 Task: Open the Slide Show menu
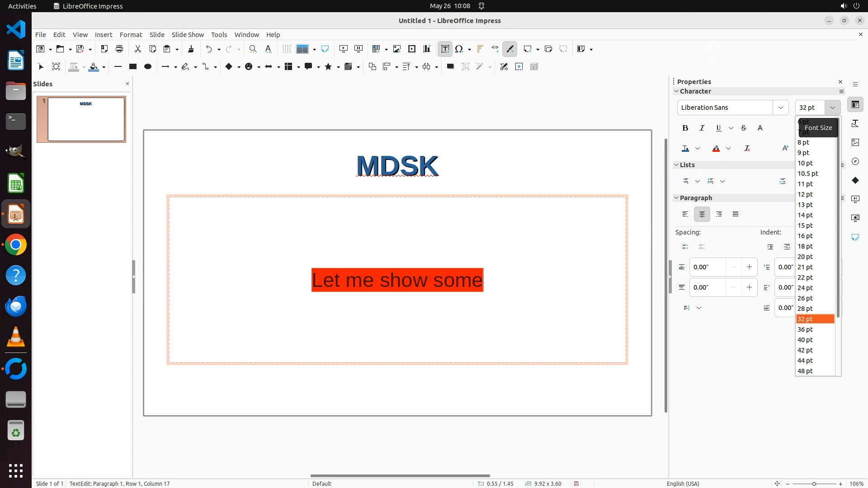coord(188,35)
